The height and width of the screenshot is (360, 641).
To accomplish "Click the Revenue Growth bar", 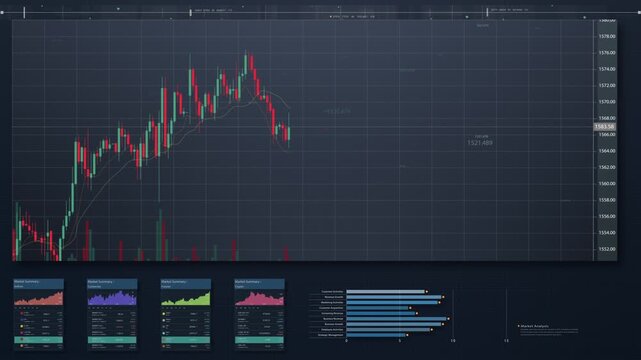I will [x=394, y=297].
